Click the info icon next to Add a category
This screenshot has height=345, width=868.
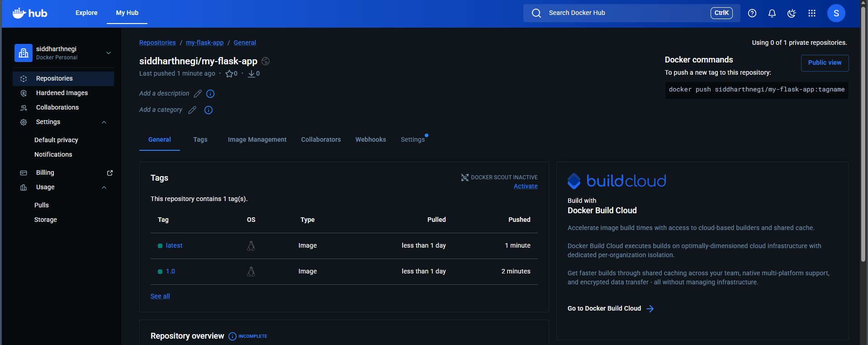(208, 110)
